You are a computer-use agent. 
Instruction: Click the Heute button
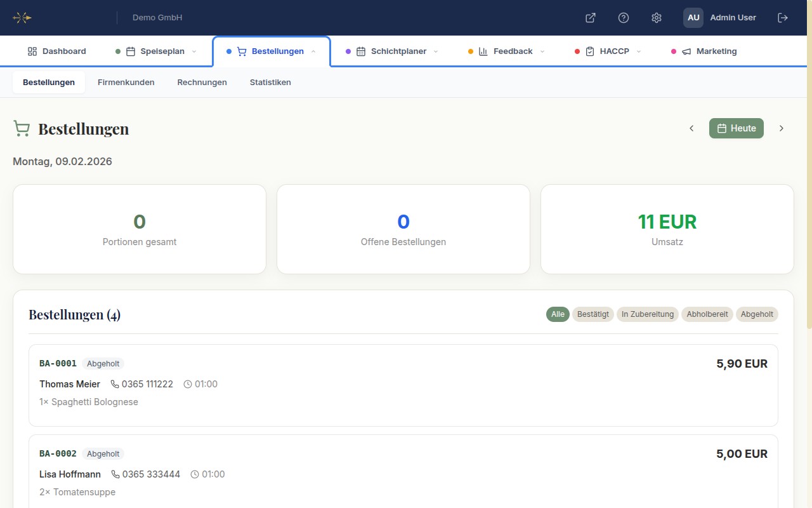pos(737,128)
